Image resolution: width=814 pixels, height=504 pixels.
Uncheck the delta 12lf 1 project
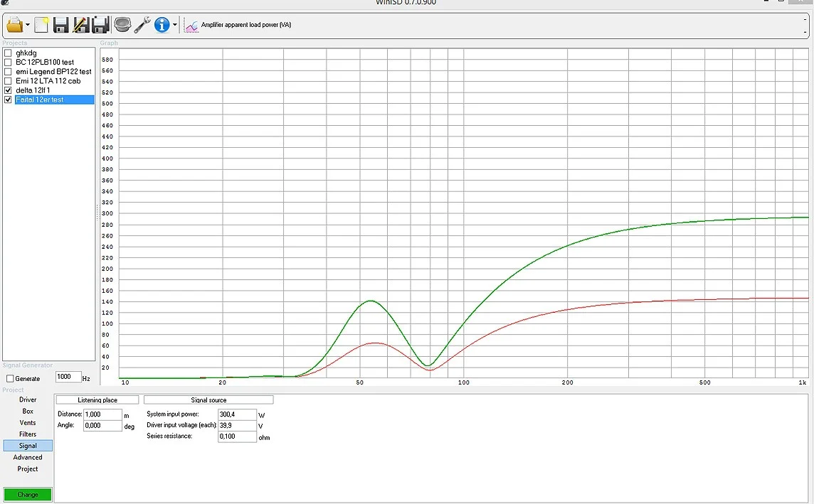pos(8,90)
